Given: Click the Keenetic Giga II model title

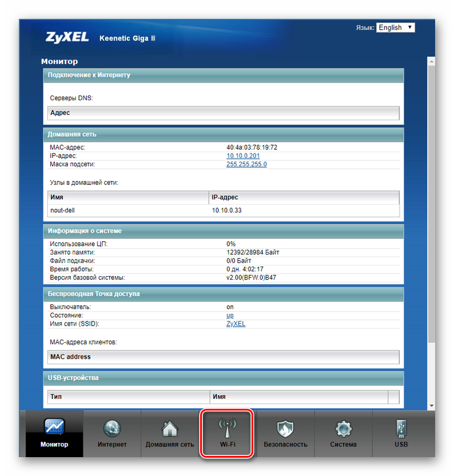Looking at the screenshot, I should [127, 38].
